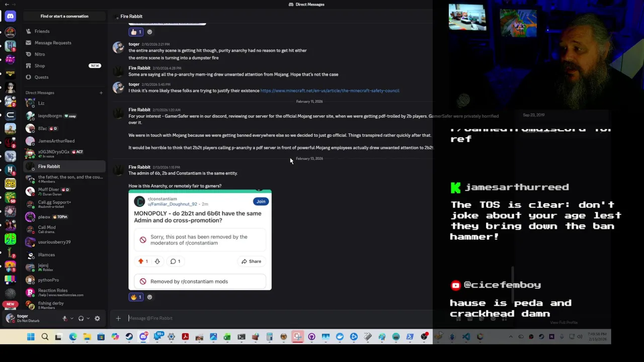Create a new DM with the plus icon
This screenshot has height=362, width=644.
click(x=101, y=93)
